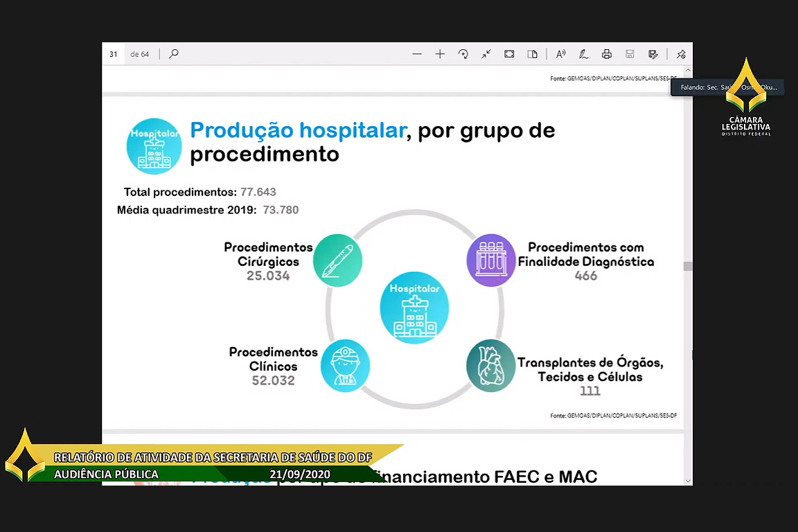
Task: Click the Save As icon
Action: (653, 54)
